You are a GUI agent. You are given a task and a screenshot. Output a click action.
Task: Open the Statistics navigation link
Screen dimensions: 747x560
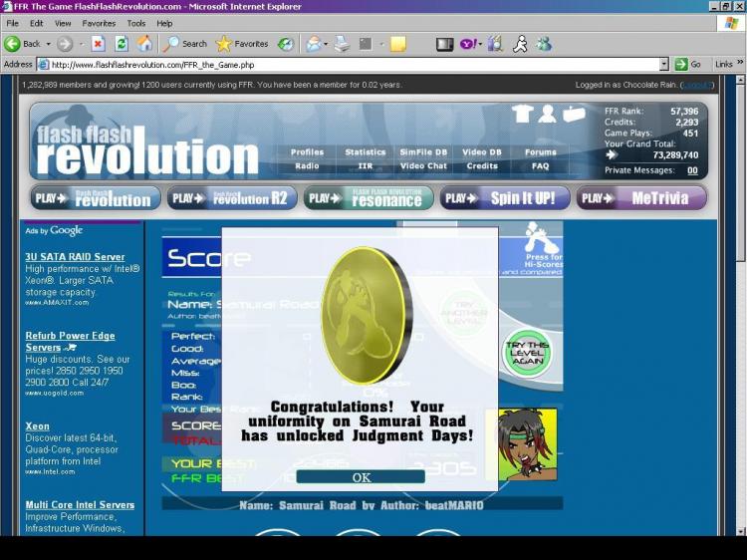click(x=366, y=152)
